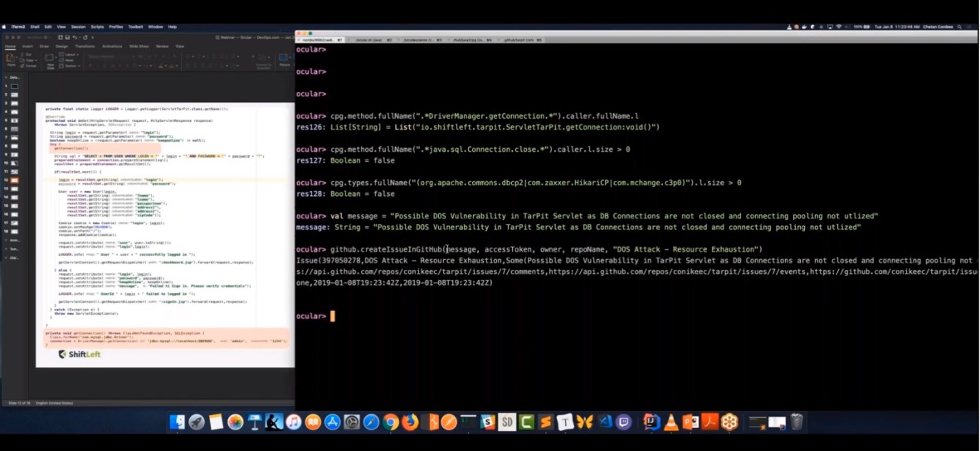Open the Profiles menu in the menu bar

116,27
